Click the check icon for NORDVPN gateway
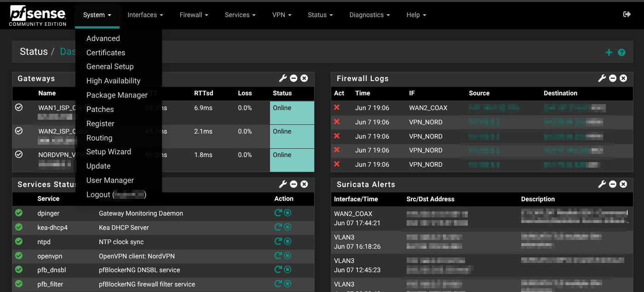The height and width of the screenshot is (292, 644). point(19,154)
